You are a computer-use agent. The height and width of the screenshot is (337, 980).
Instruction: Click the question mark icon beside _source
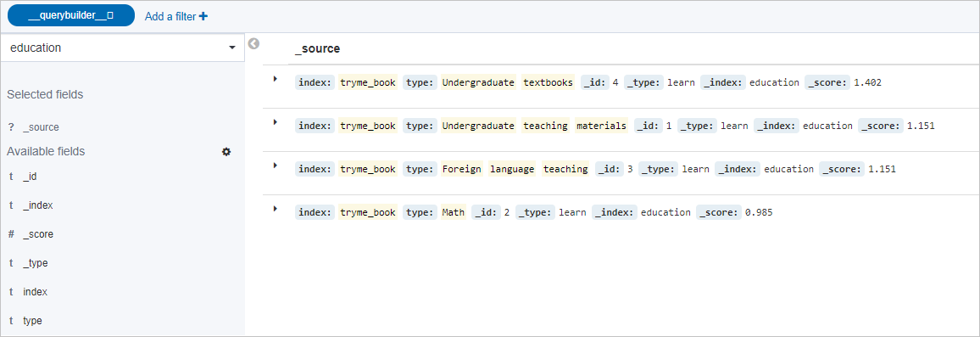pos(11,127)
